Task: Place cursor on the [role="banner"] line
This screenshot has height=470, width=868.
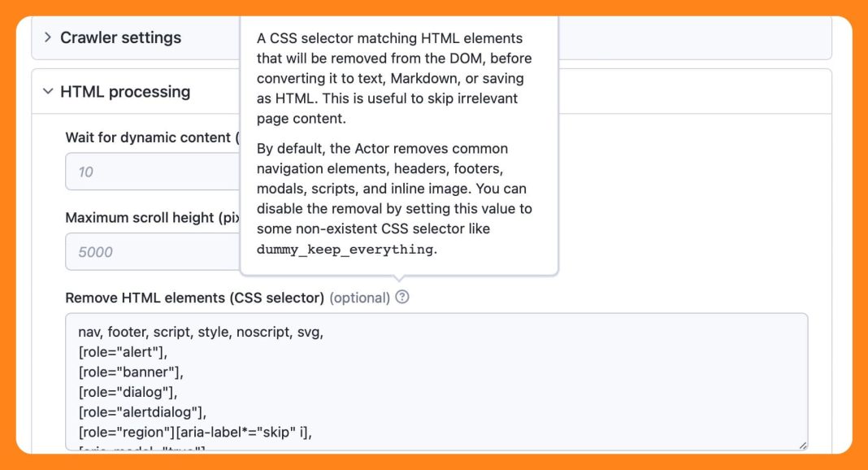Action: (x=130, y=372)
